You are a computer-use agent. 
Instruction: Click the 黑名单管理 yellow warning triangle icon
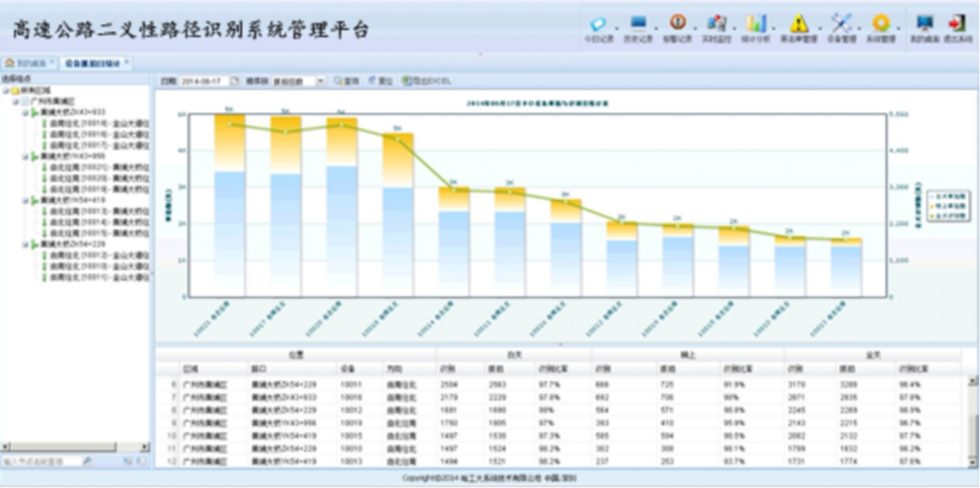(x=799, y=27)
